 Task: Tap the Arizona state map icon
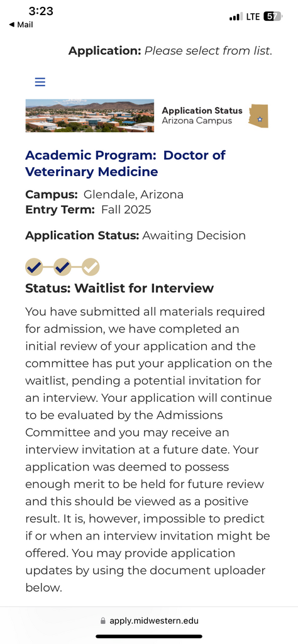coord(258,116)
